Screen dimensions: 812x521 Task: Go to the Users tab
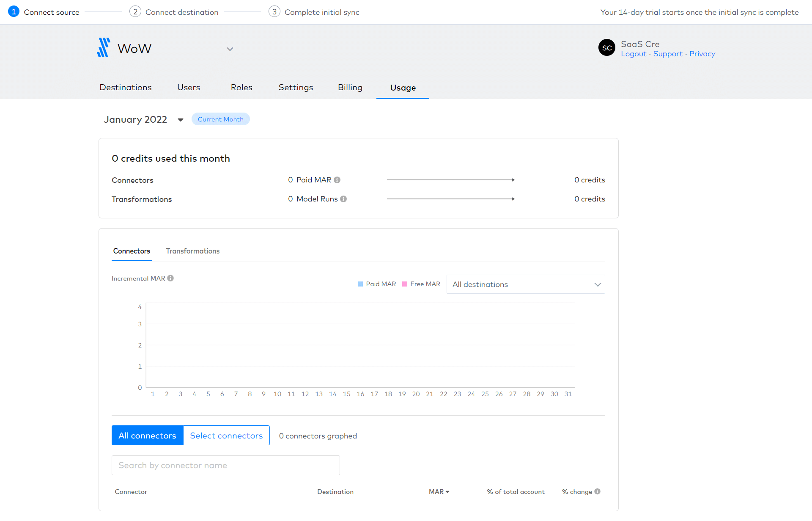[189, 87]
